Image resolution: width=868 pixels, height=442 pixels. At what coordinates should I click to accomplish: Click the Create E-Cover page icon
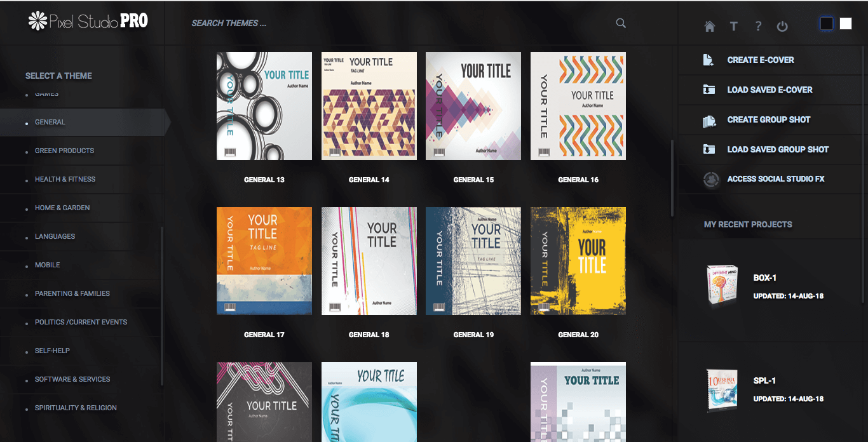(709, 60)
